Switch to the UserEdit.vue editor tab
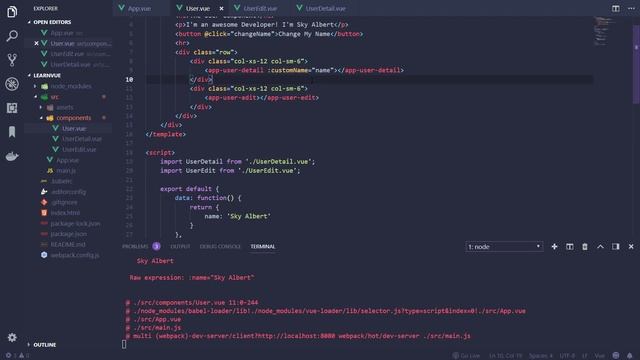This screenshot has height=360, width=640. tap(260, 8)
